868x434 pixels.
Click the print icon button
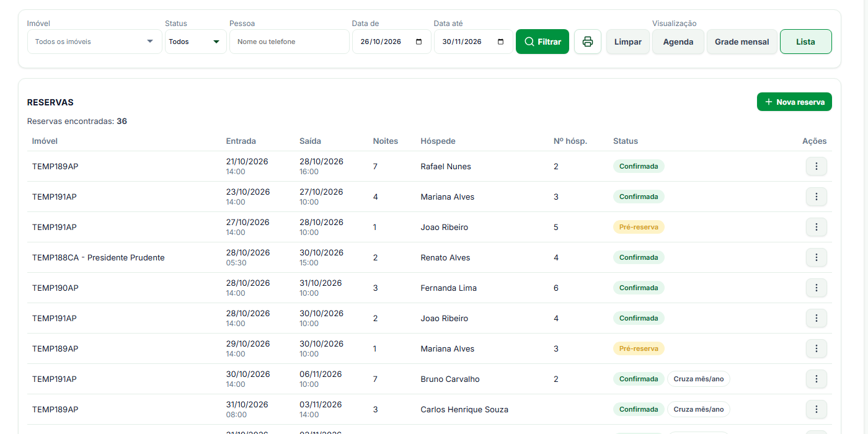point(588,42)
